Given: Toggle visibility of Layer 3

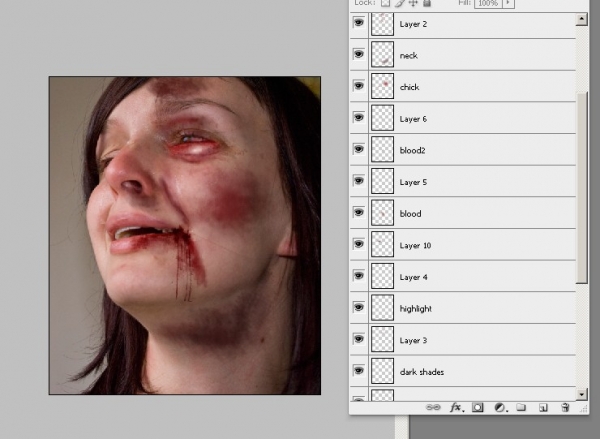Looking at the screenshot, I should click(x=359, y=339).
